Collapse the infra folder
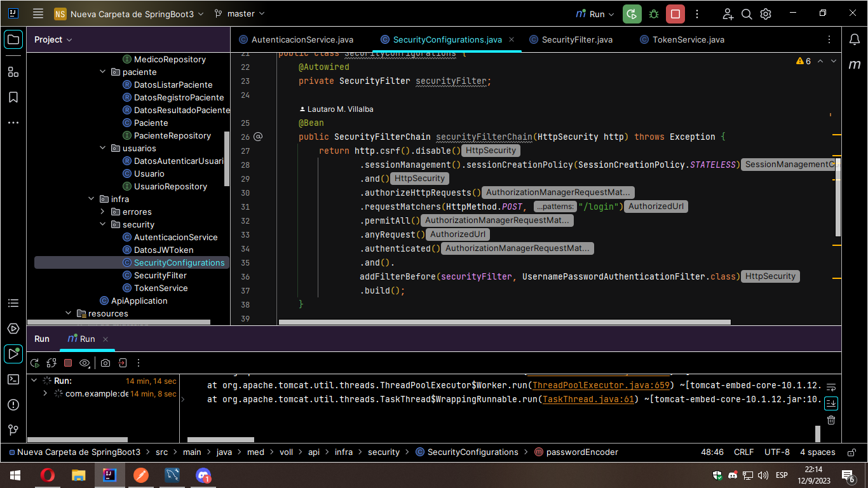 click(92, 199)
